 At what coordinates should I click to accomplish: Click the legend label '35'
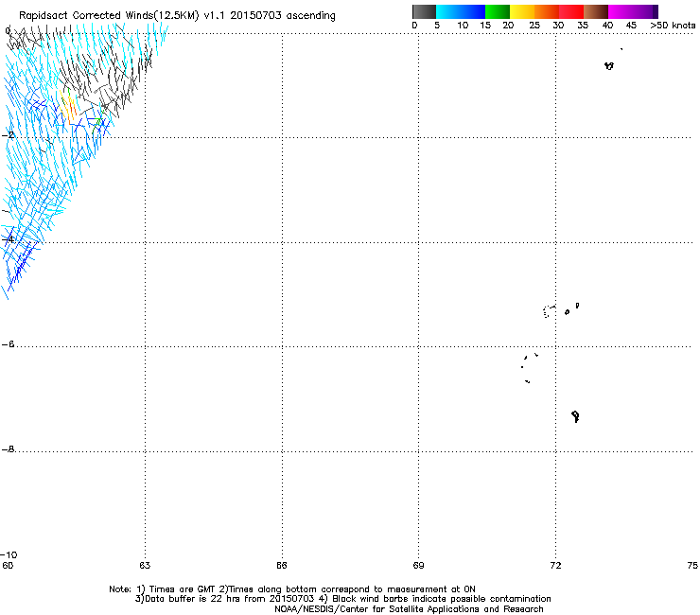tap(583, 26)
